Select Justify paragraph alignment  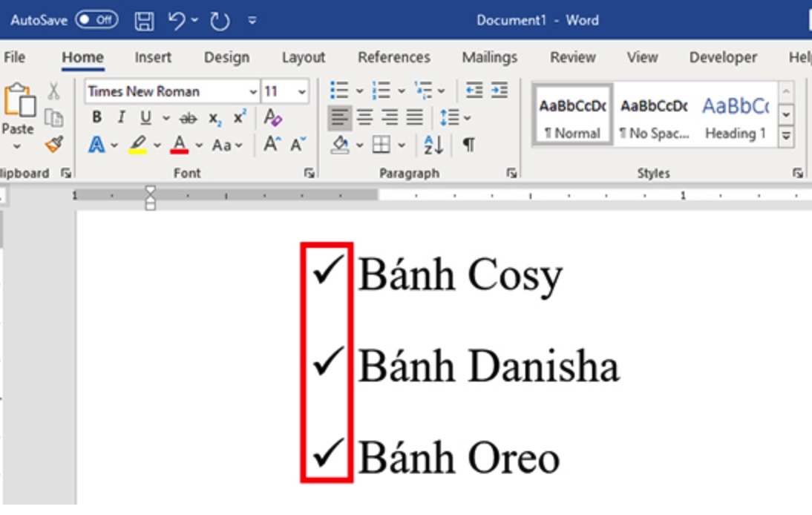click(x=414, y=117)
